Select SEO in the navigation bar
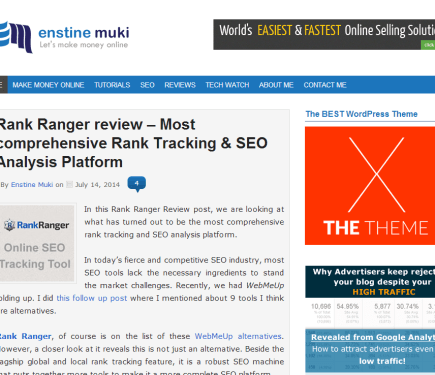435x375 pixels. pyautogui.click(x=147, y=85)
